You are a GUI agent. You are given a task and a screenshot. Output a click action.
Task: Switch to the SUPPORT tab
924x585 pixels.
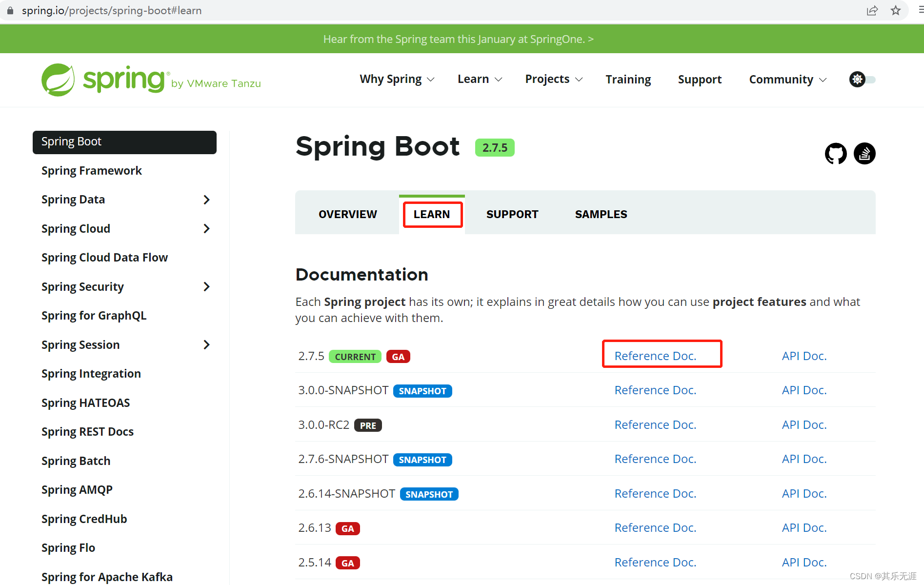[x=512, y=214]
